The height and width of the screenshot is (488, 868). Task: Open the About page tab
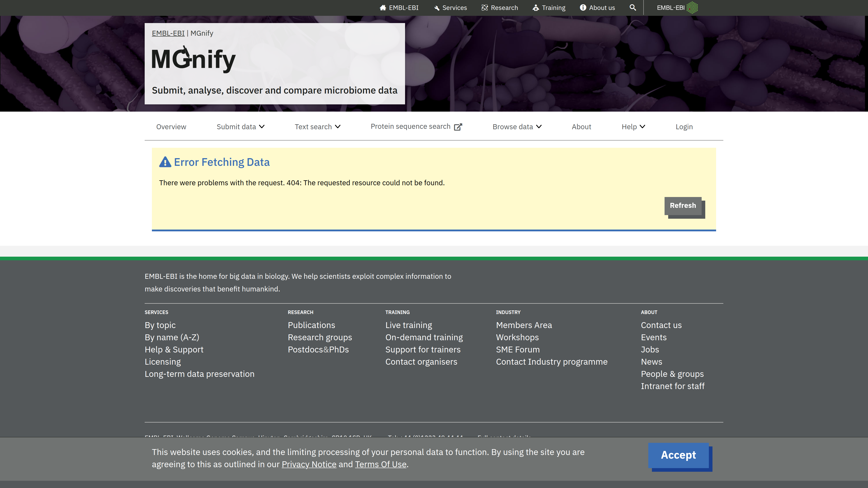581,127
